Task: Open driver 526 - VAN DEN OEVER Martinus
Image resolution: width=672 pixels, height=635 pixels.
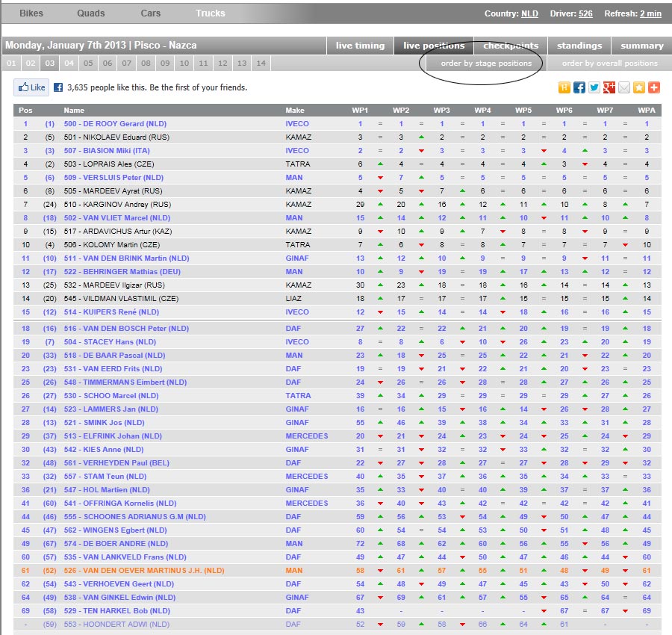Action: (x=144, y=571)
